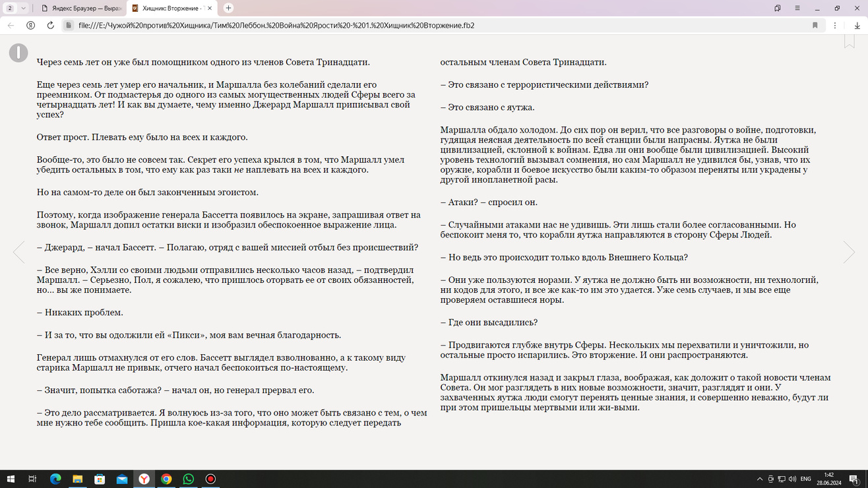Screen dimensions: 868x488
Task: Click the Yandex Browser taskbar icon
Action: pos(144,479)
